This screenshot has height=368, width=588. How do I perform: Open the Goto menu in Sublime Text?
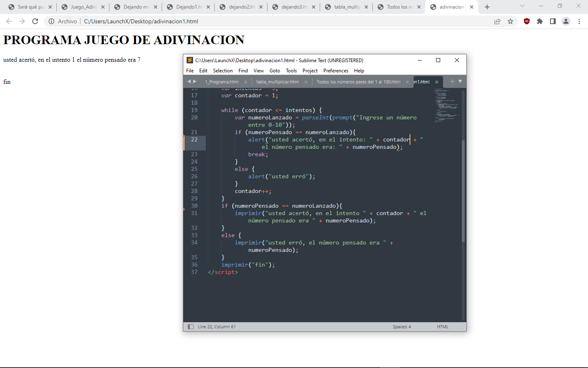[x=275, y=71]
